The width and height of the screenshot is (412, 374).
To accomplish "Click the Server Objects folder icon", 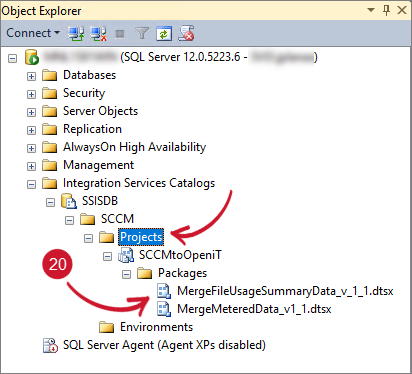I will tap(50, 111).
